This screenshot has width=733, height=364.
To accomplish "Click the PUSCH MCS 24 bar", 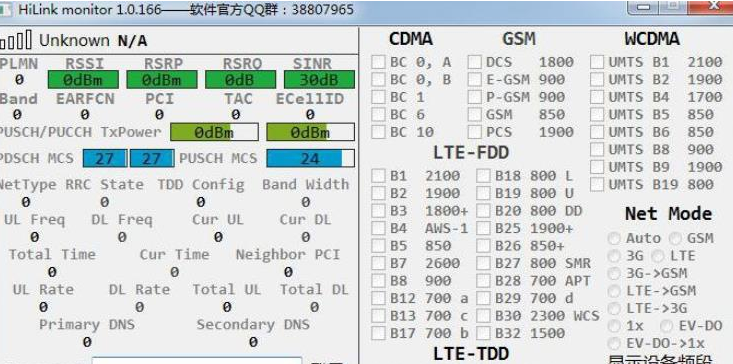I will (310, 158).
